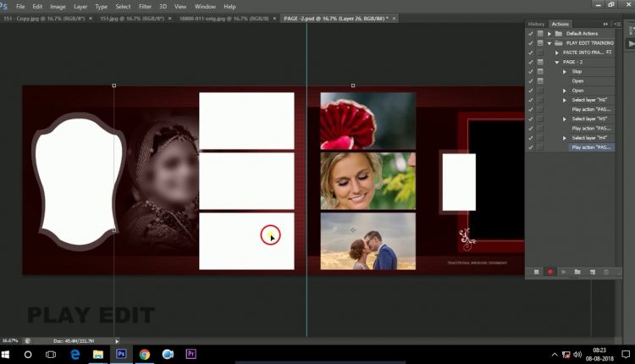The image size is (635, 364).
Task: Open Premiere Pro from taskbar
Action: click(191, 355)
